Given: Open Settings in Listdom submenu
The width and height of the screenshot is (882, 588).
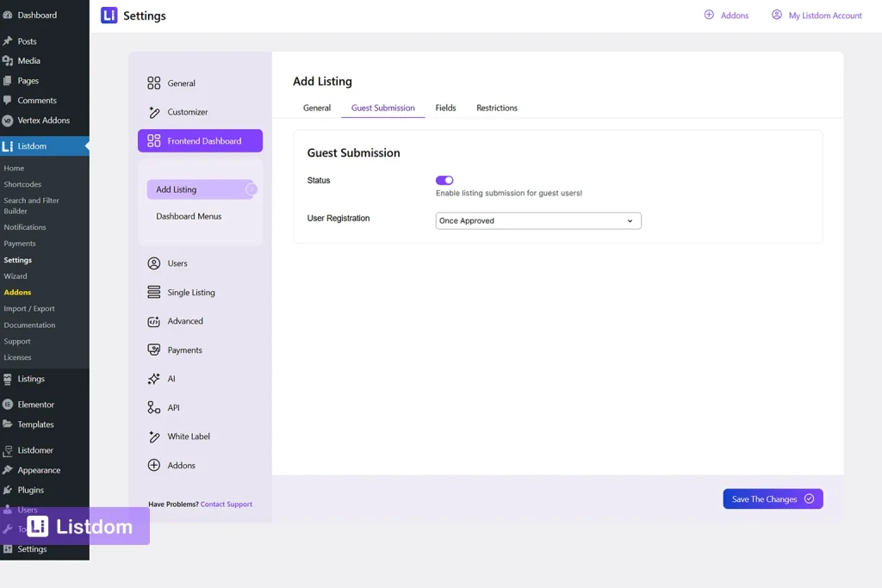Looking at the screenshot, I should point(17,260).
